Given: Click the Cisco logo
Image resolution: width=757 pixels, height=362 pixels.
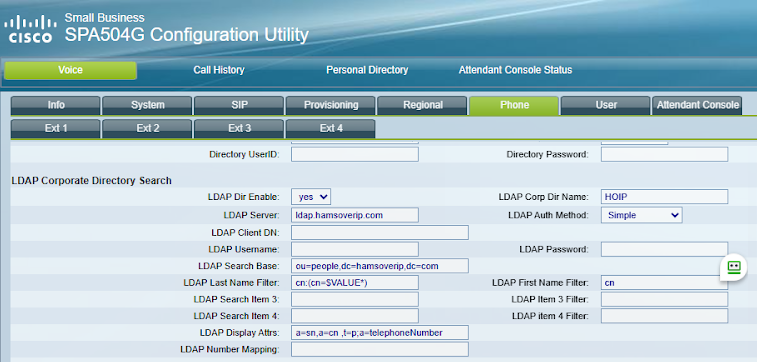Looking at the screenshot, I should click(31, 29).
